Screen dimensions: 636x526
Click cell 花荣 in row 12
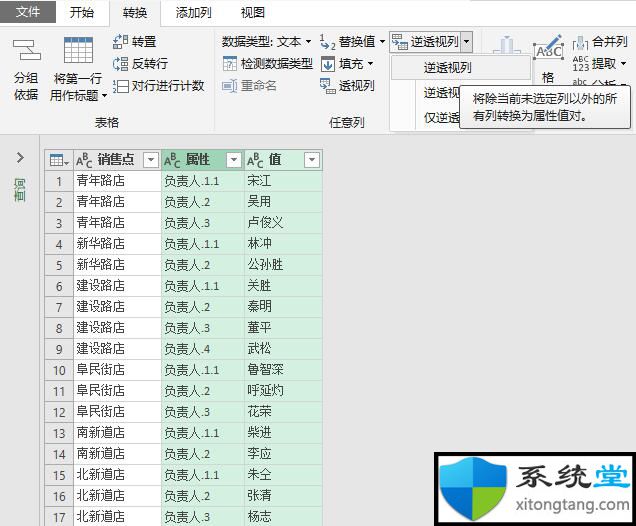[283, 412]
